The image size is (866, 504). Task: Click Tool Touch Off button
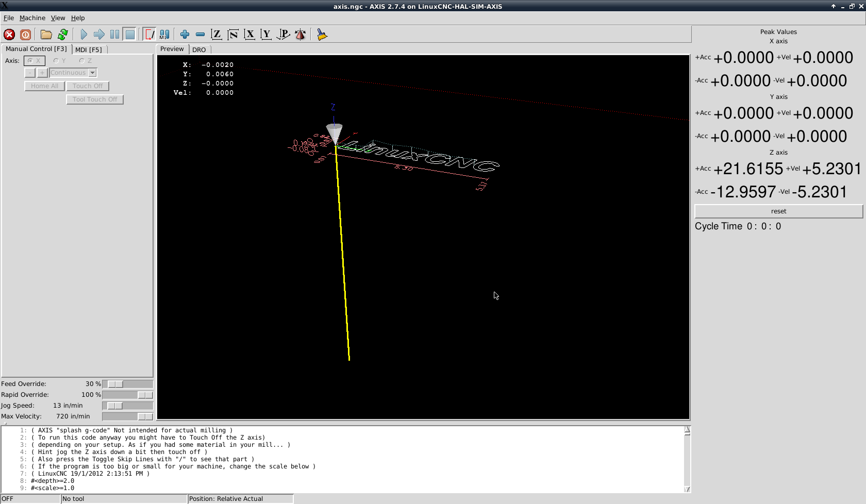95,99
